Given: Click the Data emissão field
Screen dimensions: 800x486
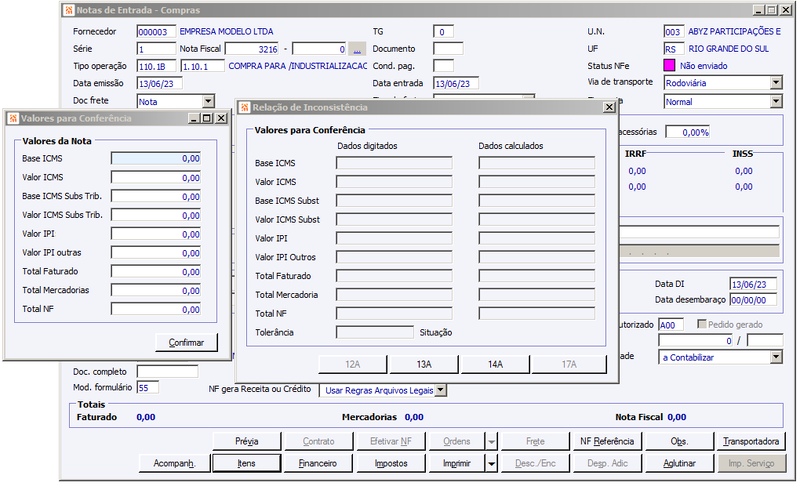Looking at the screenshot, I should (x=159, y=84).
